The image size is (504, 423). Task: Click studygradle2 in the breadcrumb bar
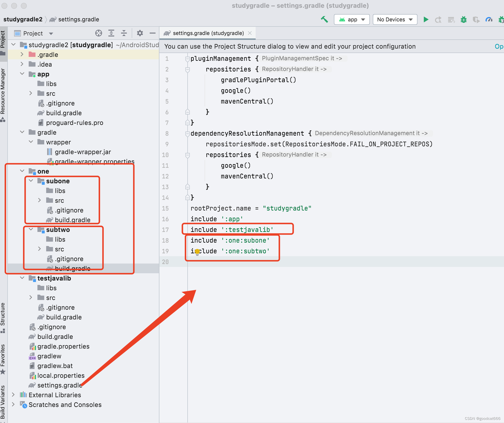point(23,19)
